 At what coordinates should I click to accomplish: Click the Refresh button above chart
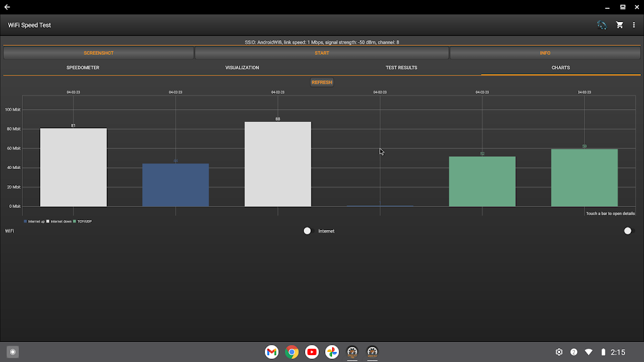[x=321, y=82]
